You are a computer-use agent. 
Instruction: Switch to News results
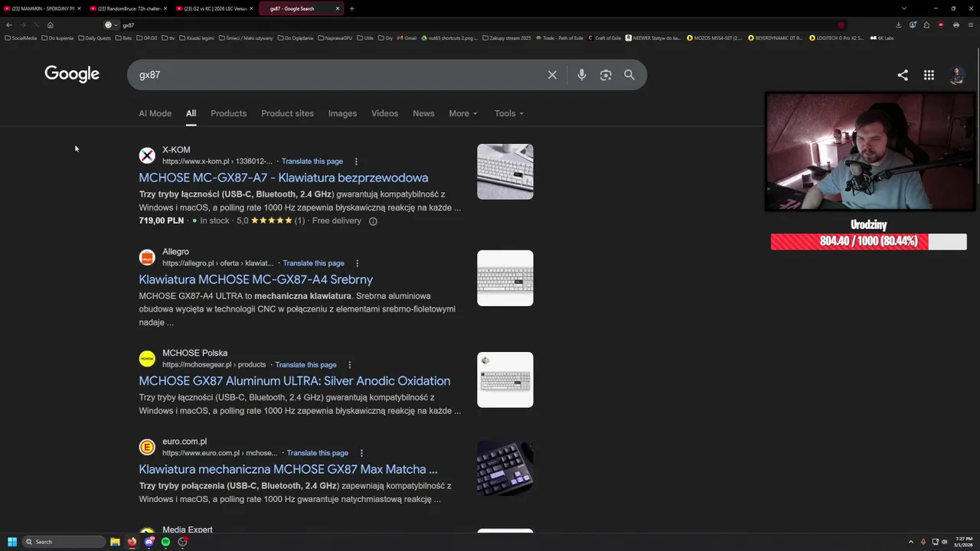point(423,113)
